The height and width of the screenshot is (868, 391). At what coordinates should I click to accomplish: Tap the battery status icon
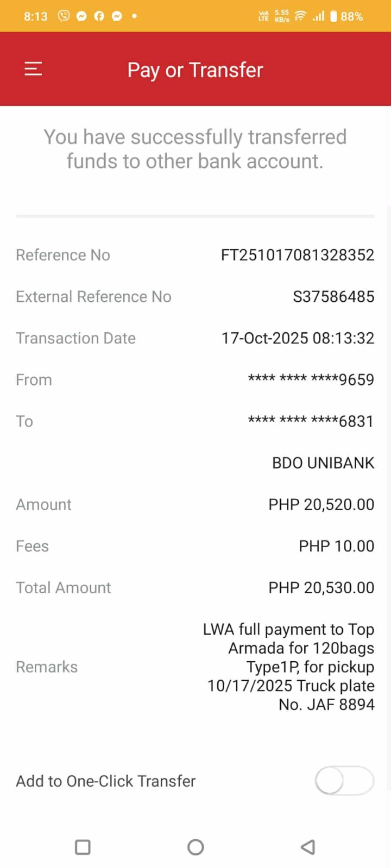[x=333, y=16]
